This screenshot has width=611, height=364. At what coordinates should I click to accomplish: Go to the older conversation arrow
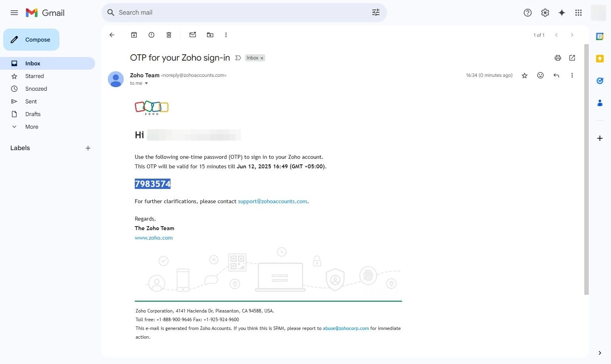[x=572, y=35]
